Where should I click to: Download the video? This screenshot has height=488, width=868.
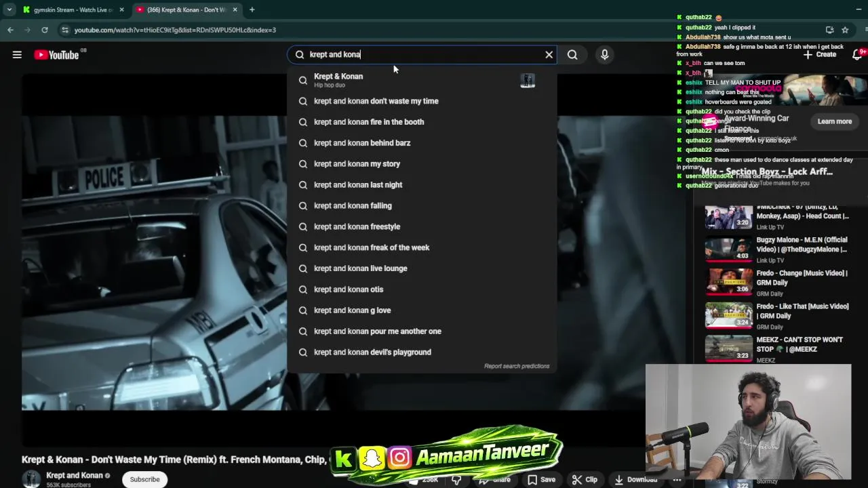635,479
